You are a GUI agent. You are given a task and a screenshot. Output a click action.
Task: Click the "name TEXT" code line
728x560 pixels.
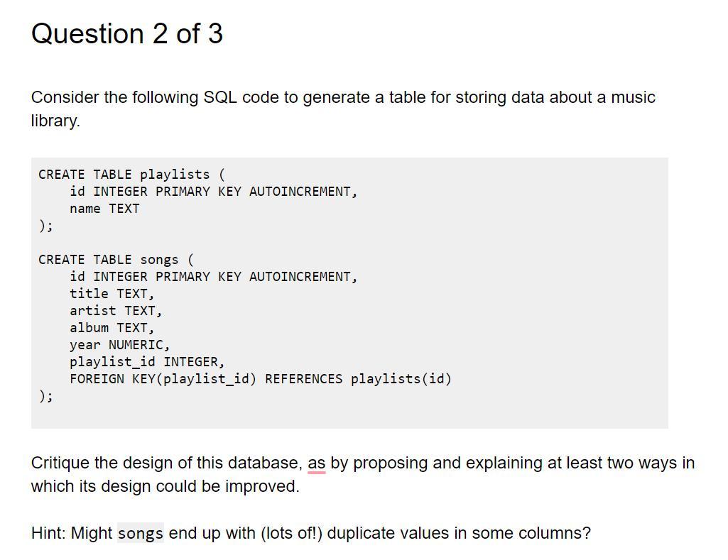coord(104,209)
